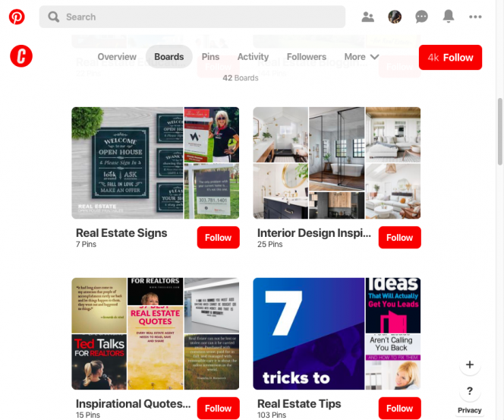Open the three-dots options menu
504x420 pixels.
(x=475, y=17)
